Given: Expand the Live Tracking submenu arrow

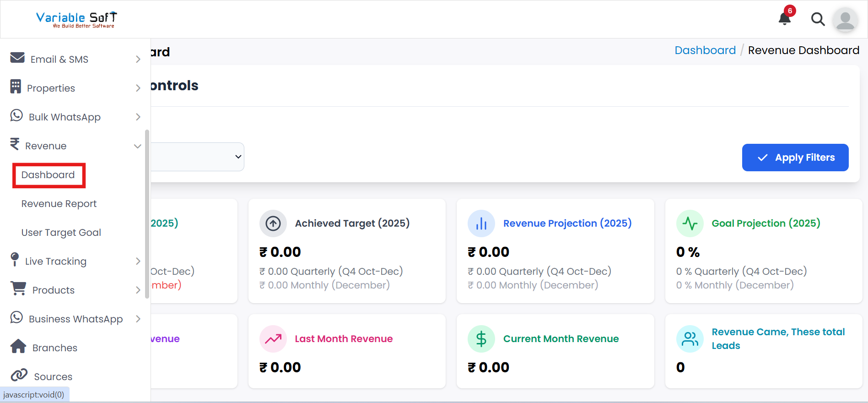Looking at the screenshot, I should (x=138, y=261).
